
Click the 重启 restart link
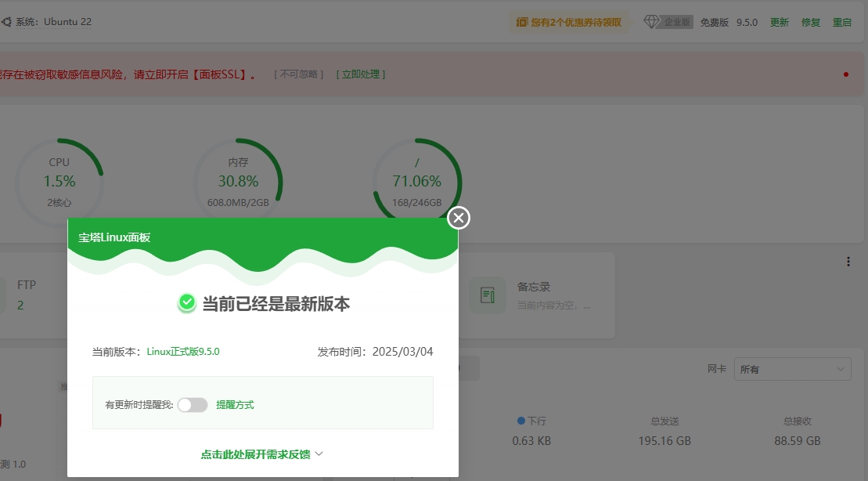coord(842,22)
